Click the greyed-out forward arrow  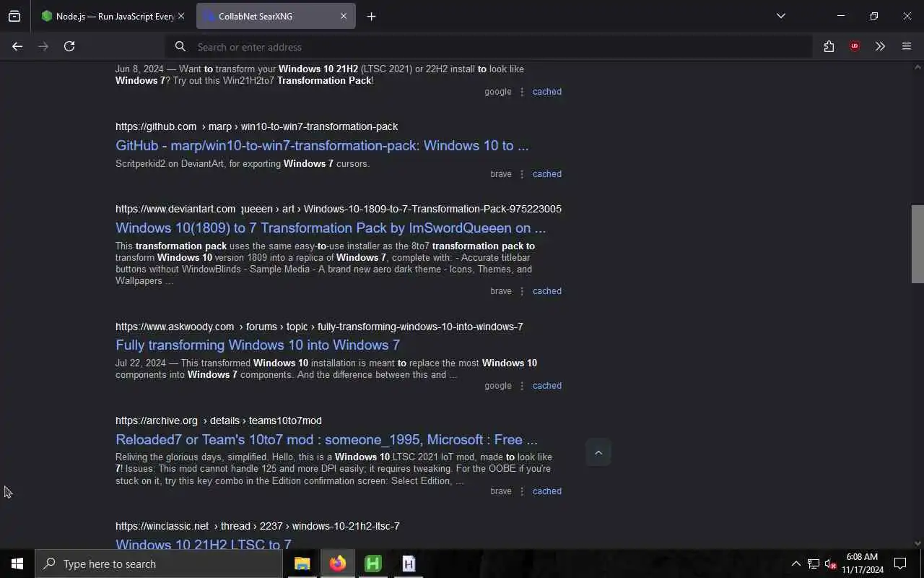pos(43,46)
